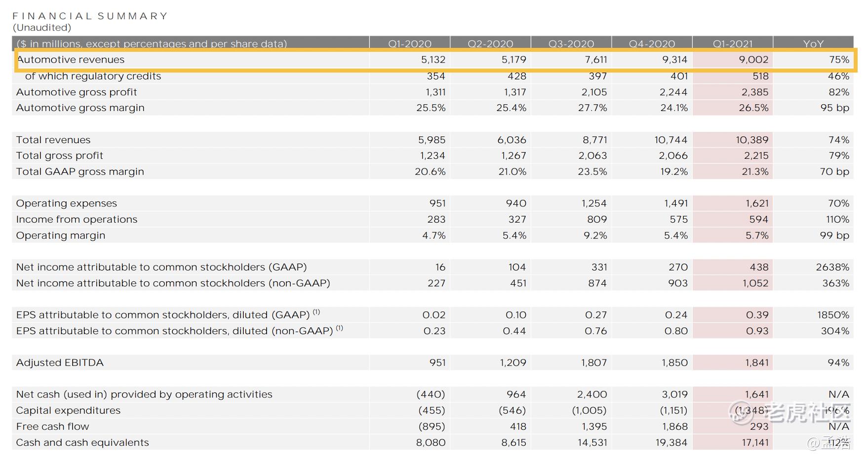The width and height of the screenshot is (868, 463).
Task: Click the non-GAAP net income row label
Action: coord(173,283)
